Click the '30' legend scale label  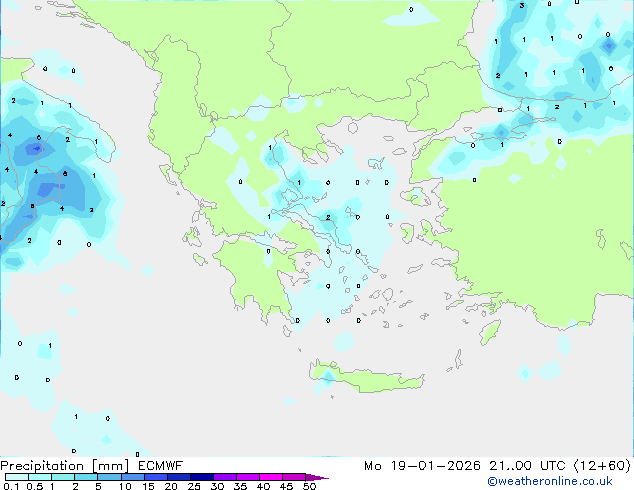click(217, 486)
